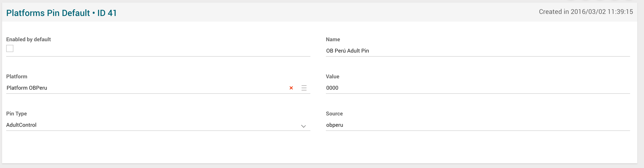Click the Platform field label
644x168 pixels.
17,77
